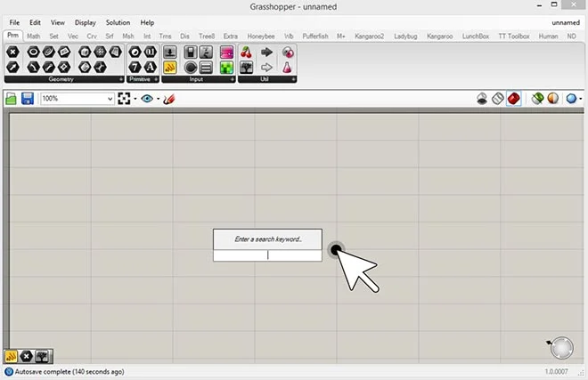The width and height of the screenshot is (588, 380).
Task: Expand the Primitive panel plus button
Action: 156,79
